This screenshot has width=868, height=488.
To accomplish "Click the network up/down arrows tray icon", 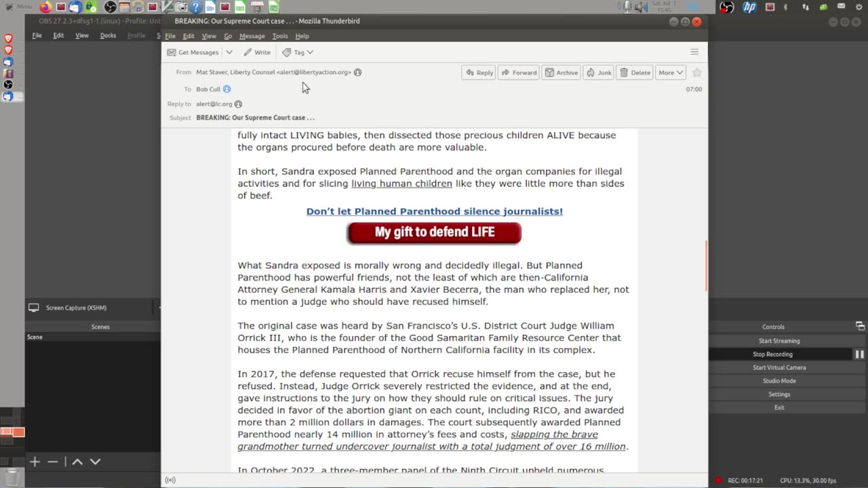I will pyautogui.click(x=806, y=7).
